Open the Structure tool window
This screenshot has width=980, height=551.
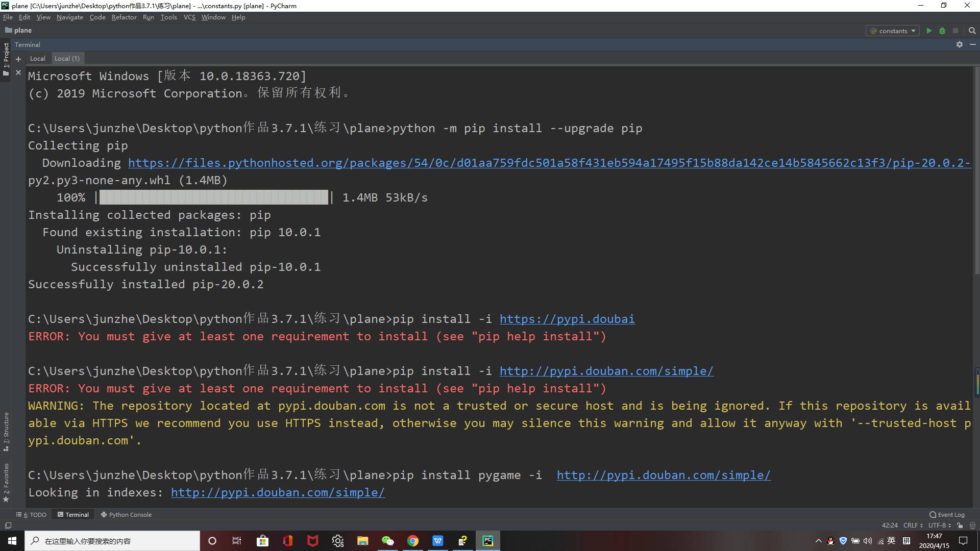coord(6,432)
